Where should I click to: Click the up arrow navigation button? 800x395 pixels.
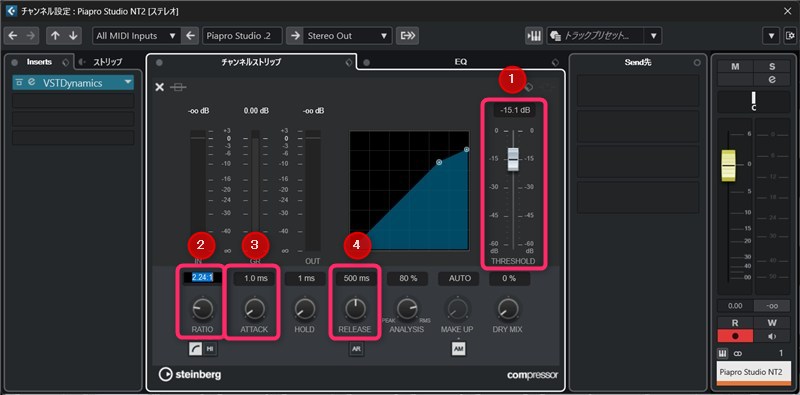56,36
